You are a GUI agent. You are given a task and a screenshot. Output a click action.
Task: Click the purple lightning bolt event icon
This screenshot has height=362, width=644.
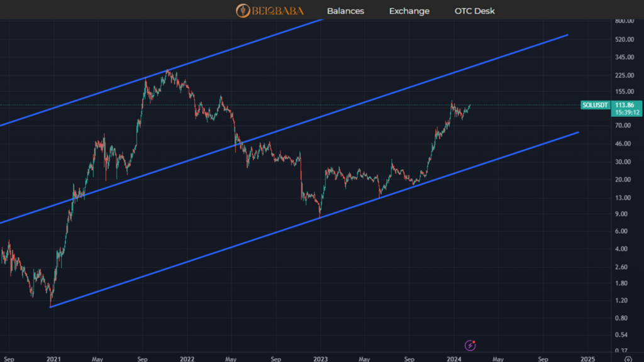[470, 344]
